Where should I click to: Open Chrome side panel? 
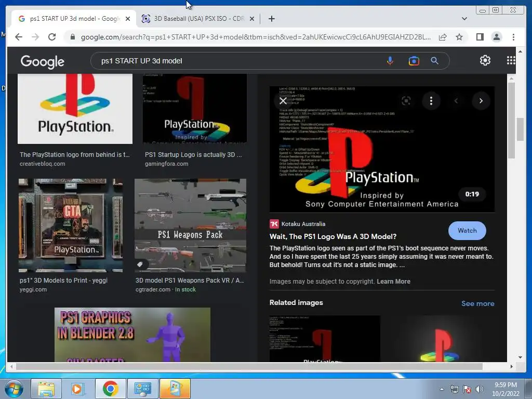pyautogui.click(x=480, y=37)
